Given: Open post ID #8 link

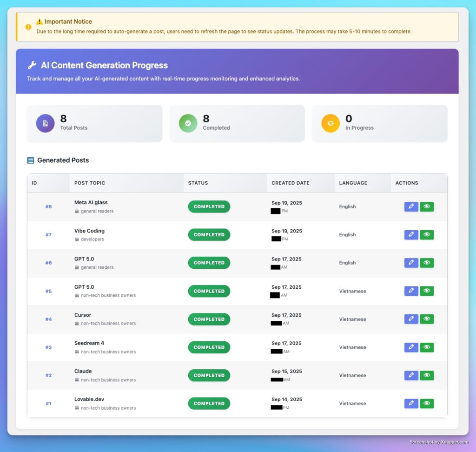Looking at the screenshot, I should click(x=48, y=207).
